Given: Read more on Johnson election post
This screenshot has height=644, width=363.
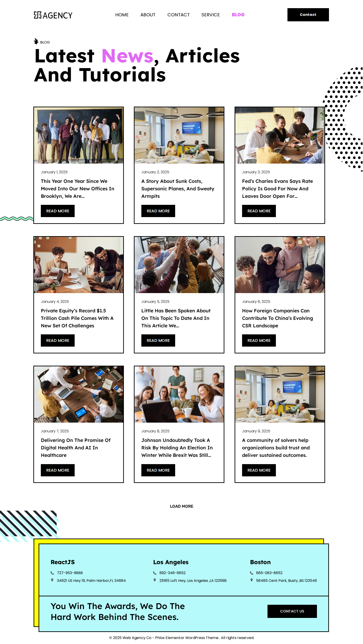Looking at the screenshot, I should 158,470.
